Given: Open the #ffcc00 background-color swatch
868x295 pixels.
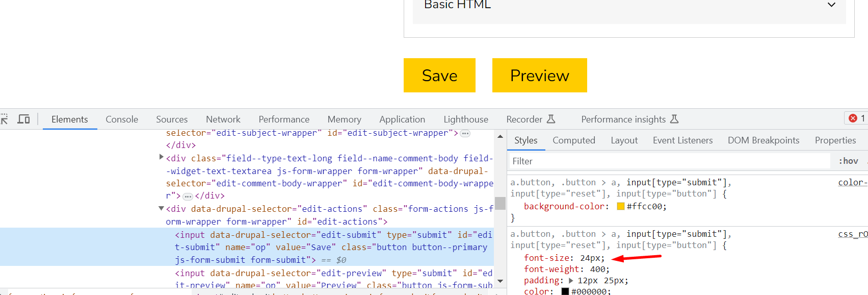Looking at the screenshot, I should [620, 206].
